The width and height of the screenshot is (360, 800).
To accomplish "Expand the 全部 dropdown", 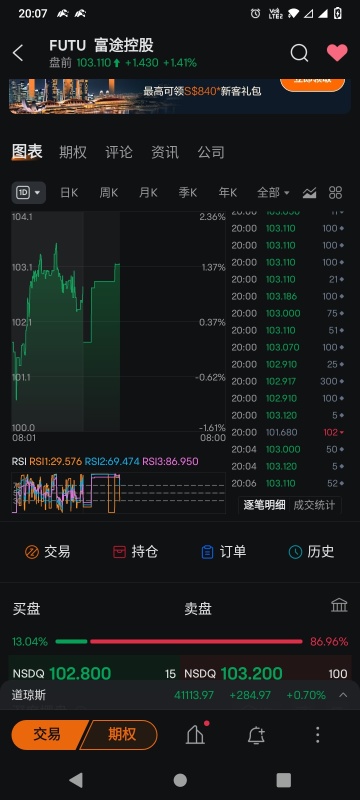I will (x=273, y=192).
